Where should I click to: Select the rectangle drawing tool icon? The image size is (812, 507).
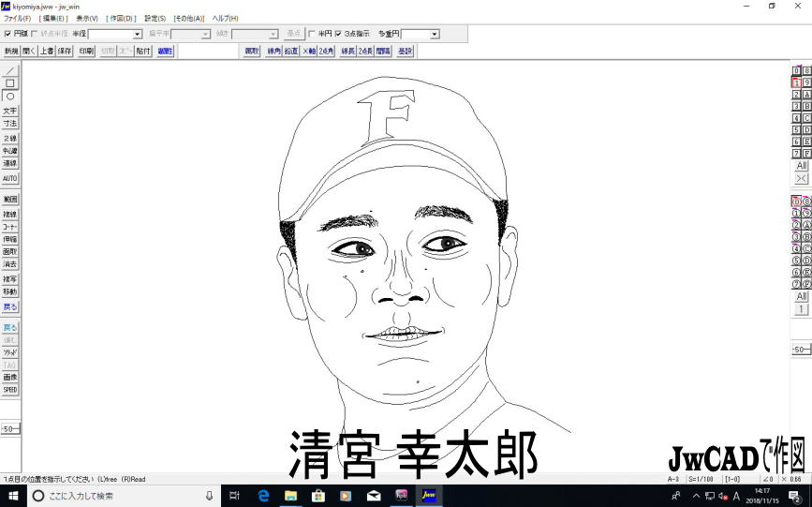tap(10, 83)
